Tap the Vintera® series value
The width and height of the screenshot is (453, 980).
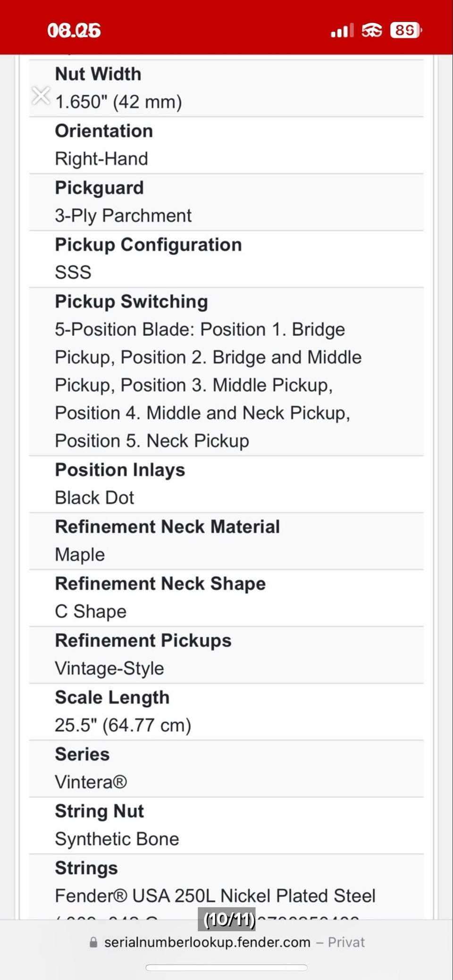click(x=91, y=782)
